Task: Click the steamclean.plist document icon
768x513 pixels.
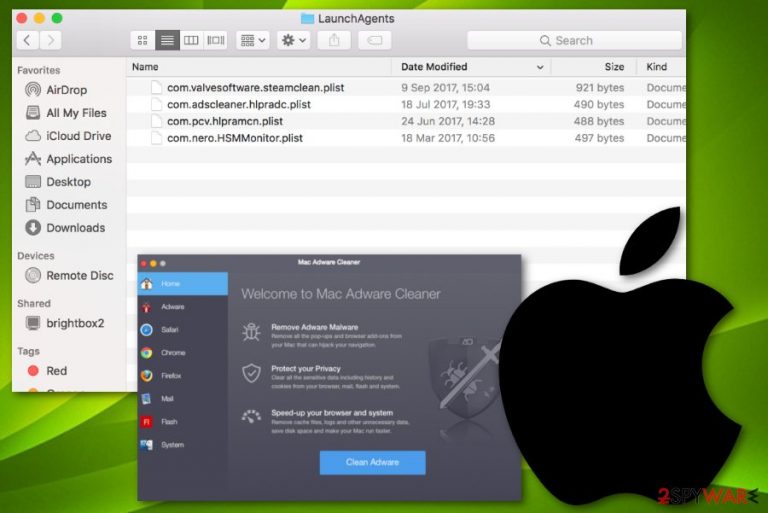Action: point(156,88)
